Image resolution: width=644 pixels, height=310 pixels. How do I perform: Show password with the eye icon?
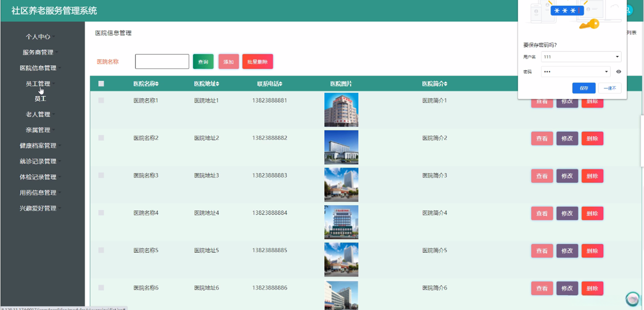[619, 71]
